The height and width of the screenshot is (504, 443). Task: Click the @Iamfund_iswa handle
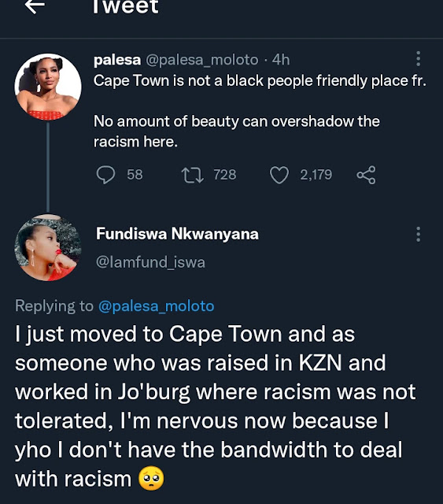click(150, 262)
